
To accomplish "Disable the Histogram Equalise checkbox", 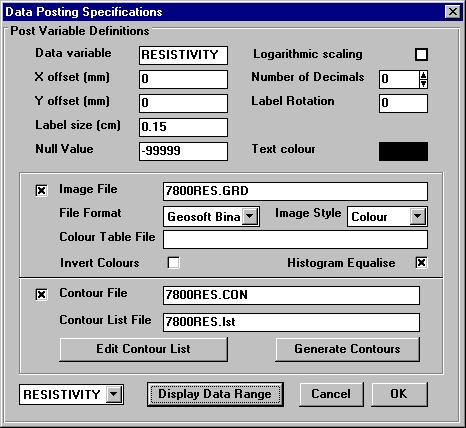I will [421, 263].
